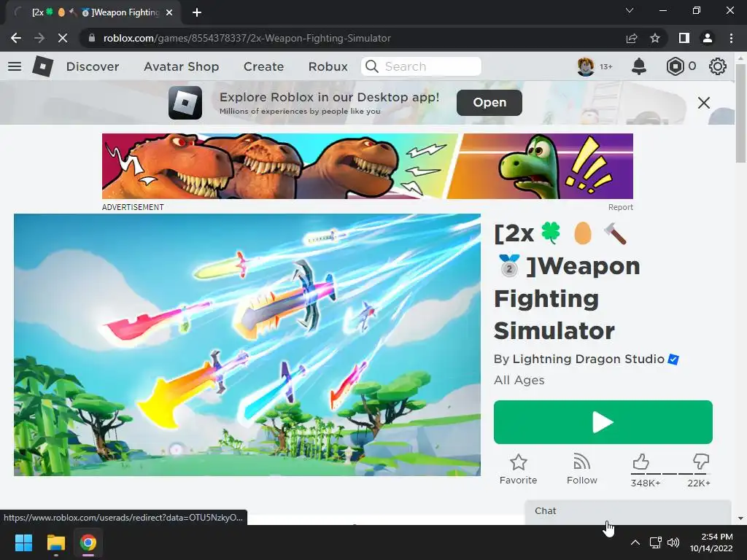Image resolution: width=747 pixels, height=560 pixels.
Task: Go to Avatar Shop
Action: [181, 66]
